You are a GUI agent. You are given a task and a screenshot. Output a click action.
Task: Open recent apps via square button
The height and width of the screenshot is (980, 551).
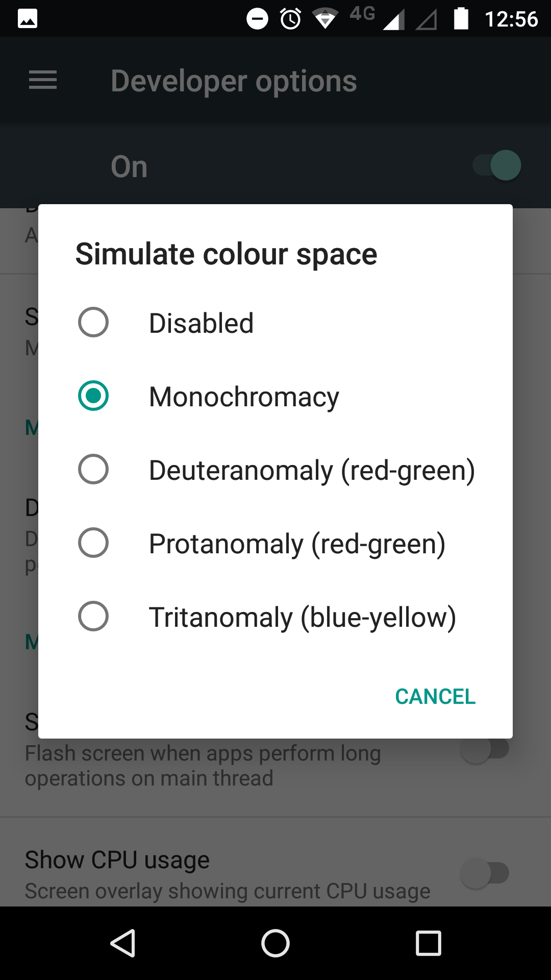tap(429, 943)
